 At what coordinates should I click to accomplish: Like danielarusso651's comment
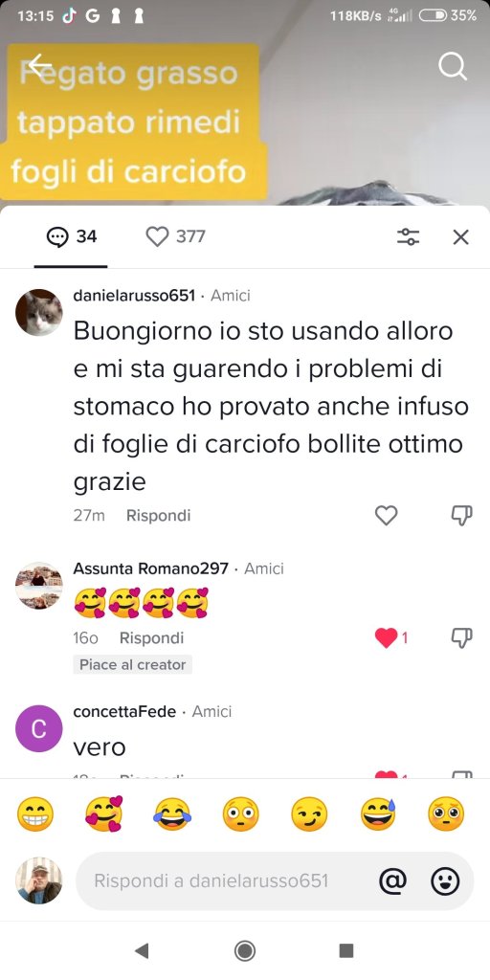tap(387, 516)
